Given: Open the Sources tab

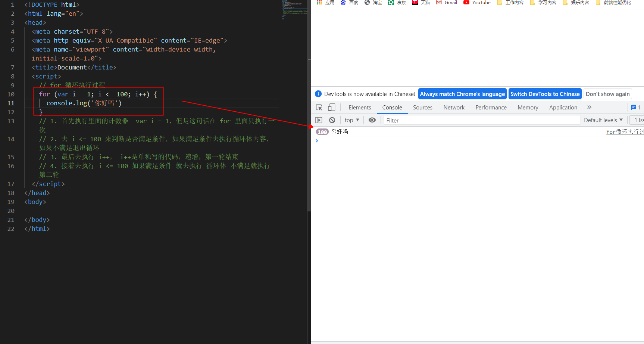Looking at the screenshot, I should (423, 108).
